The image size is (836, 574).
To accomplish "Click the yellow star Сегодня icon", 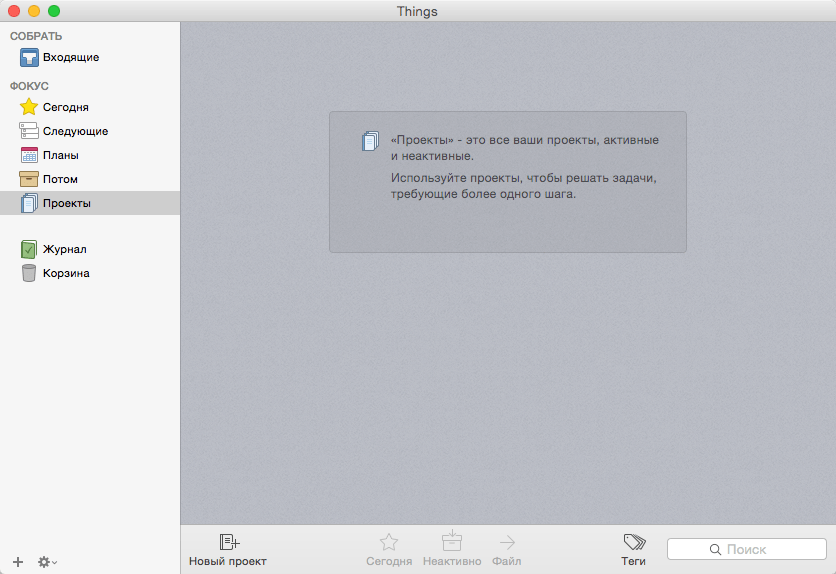I will click(x=29, y=107).
